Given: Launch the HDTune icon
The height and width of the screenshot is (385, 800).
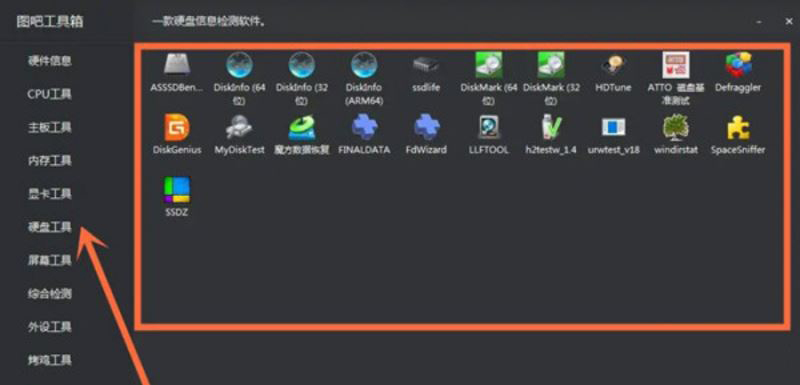Looking at the screenshot, I should point(613,65).
